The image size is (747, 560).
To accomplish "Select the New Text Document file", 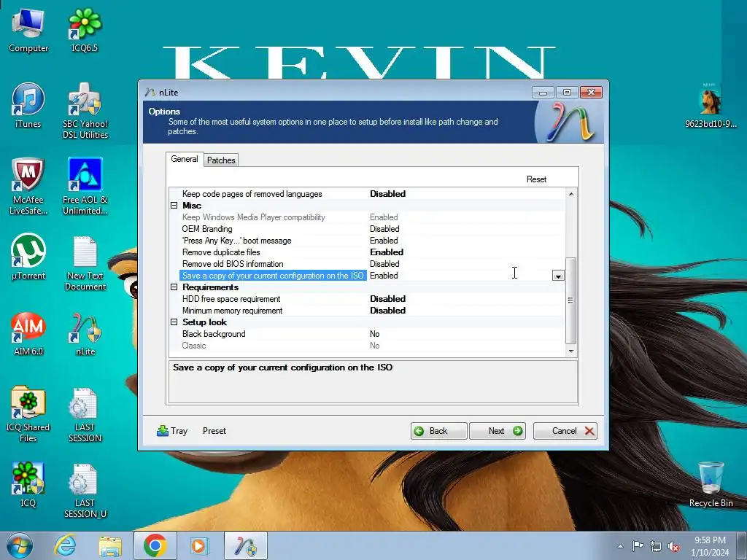I will coord(85,262).
